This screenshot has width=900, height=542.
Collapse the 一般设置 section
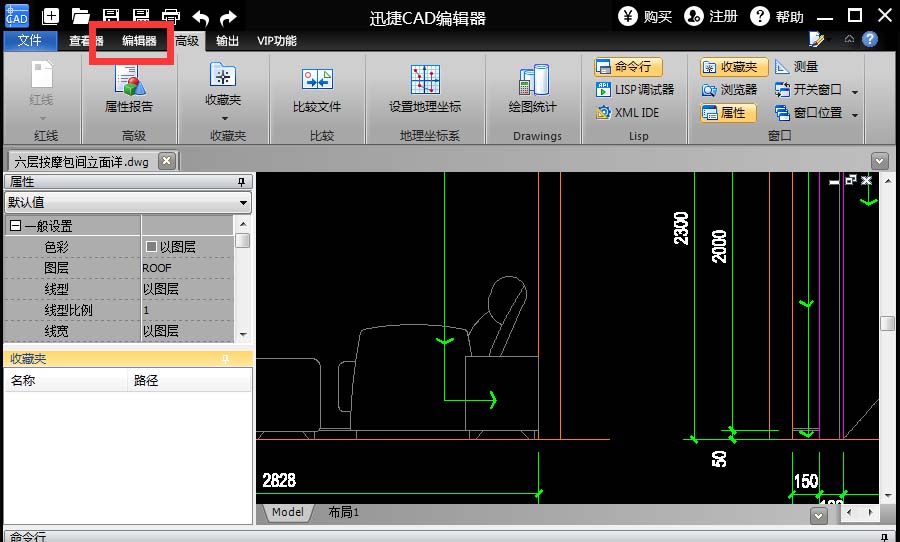click(x=15, y=226)
